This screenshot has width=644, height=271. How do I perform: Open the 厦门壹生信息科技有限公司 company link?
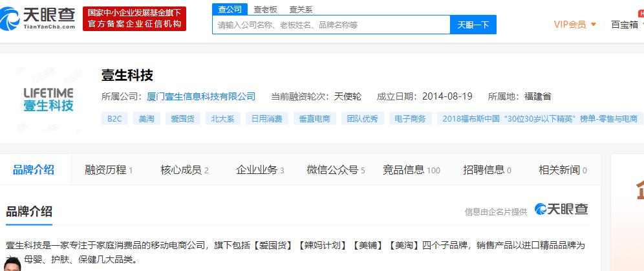point(201,96)
